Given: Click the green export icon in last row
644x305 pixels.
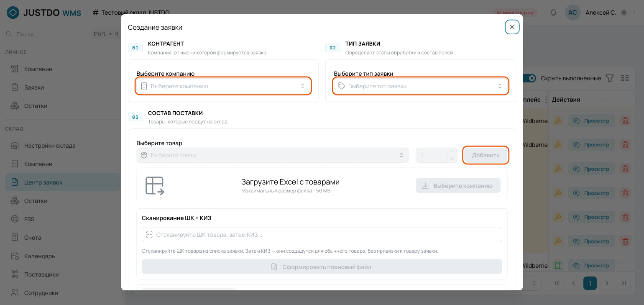Looking at the screenshot, I should [x=557, y=265].
